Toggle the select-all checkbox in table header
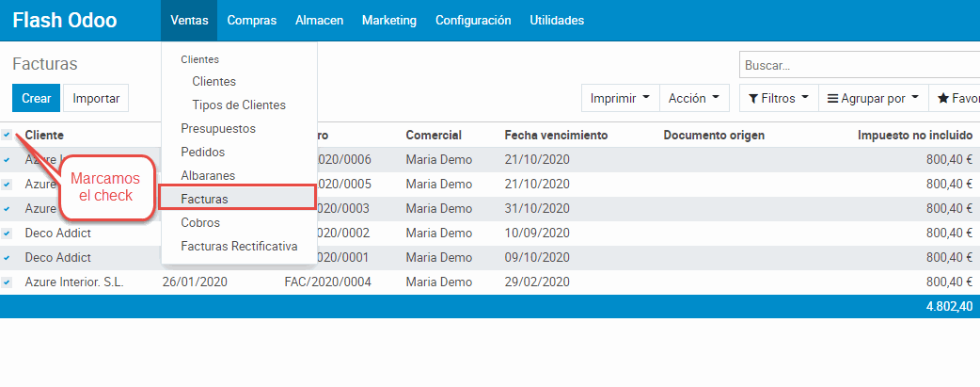Screen dimensions: 980x387 [7, 135]
